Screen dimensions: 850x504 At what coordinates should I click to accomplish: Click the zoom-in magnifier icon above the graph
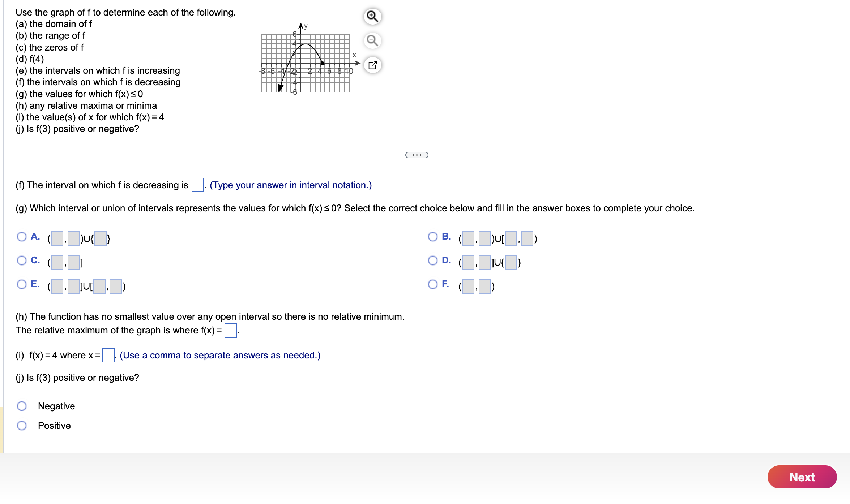click(372, 16)
